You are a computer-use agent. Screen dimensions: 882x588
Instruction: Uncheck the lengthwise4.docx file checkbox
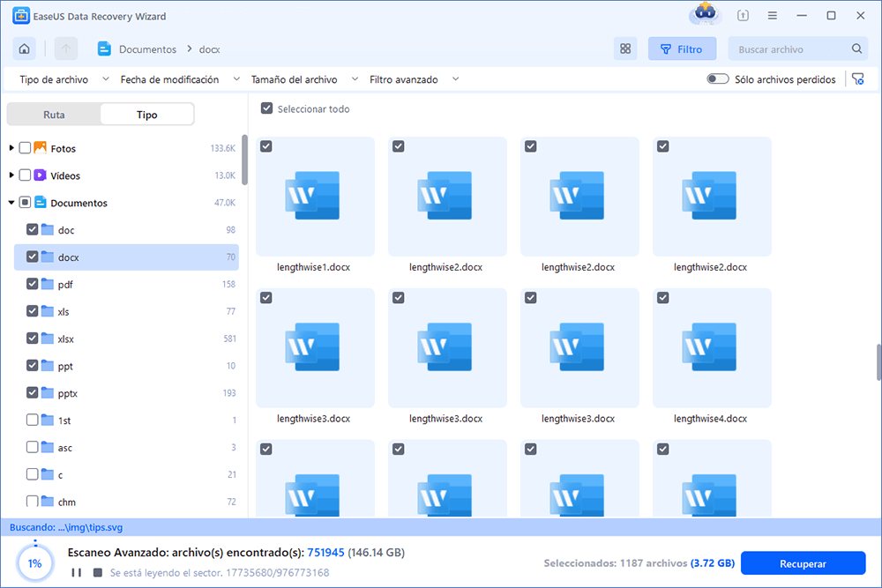point(663,297)
